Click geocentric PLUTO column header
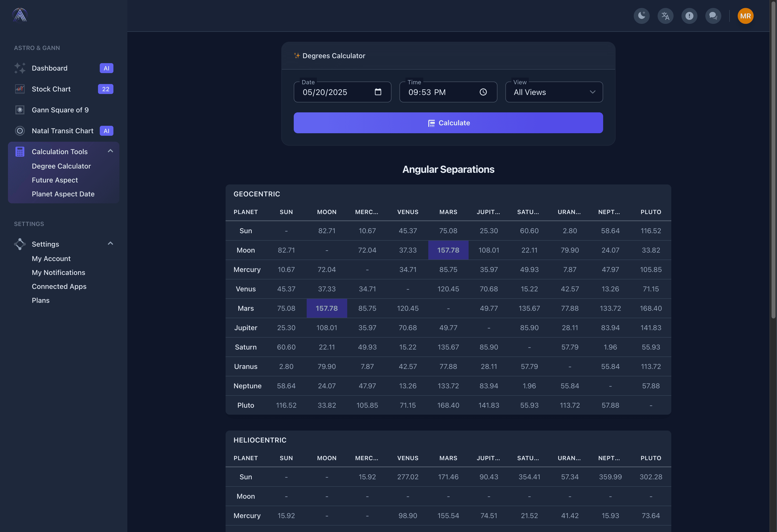 651,212
